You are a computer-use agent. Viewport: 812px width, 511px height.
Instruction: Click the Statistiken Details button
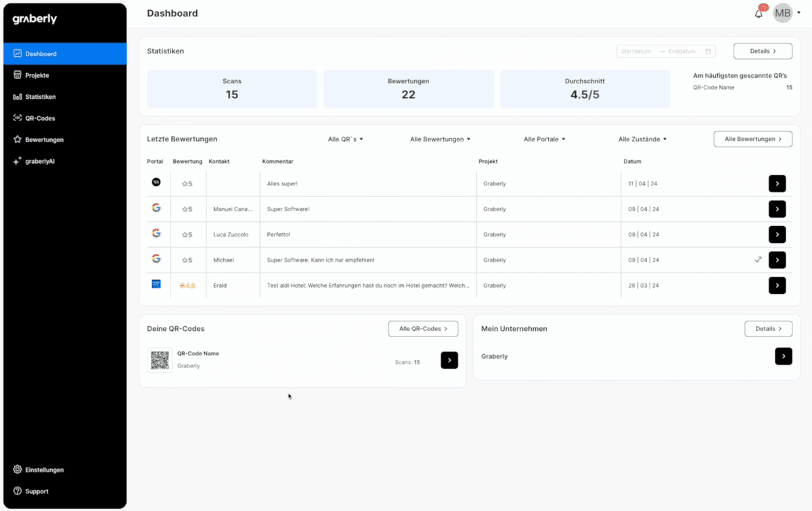pyautogui.click(x=763, y=51)
